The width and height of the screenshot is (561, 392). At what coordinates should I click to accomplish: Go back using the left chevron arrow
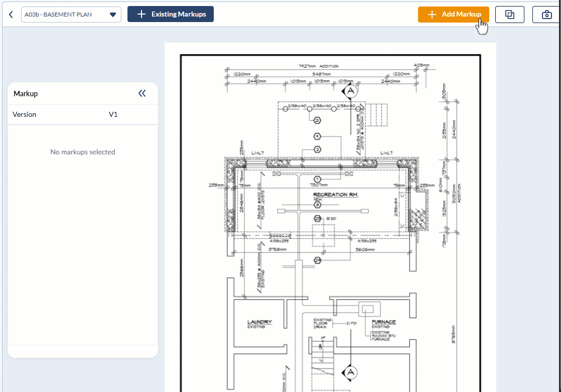coord(11,15)
